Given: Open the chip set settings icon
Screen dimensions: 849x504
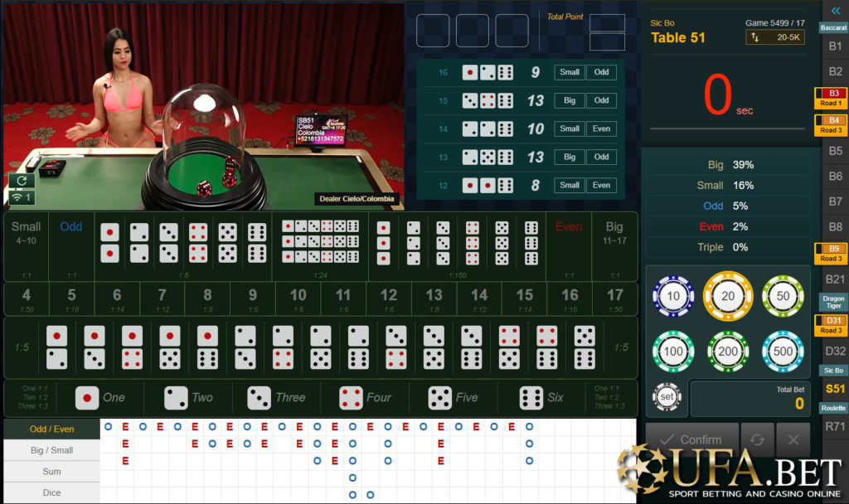Looking at the screenshot, I should pyautogui.click(x=667, y=396).
